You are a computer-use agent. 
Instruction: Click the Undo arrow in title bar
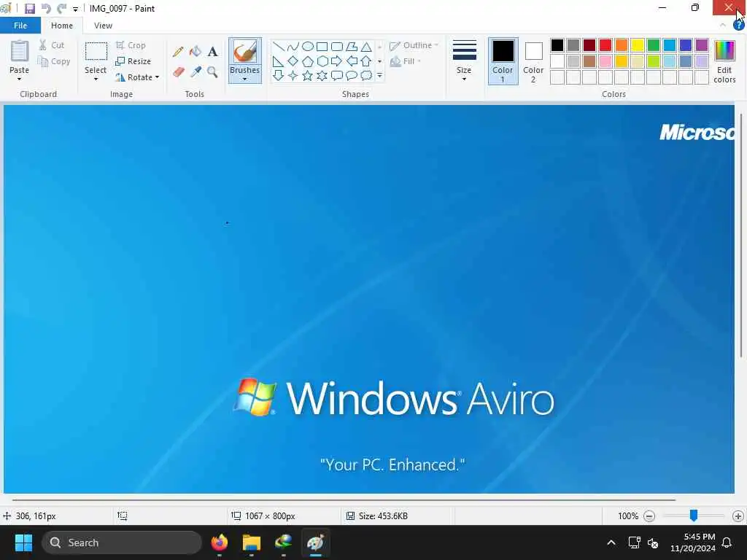click(46, 9)
